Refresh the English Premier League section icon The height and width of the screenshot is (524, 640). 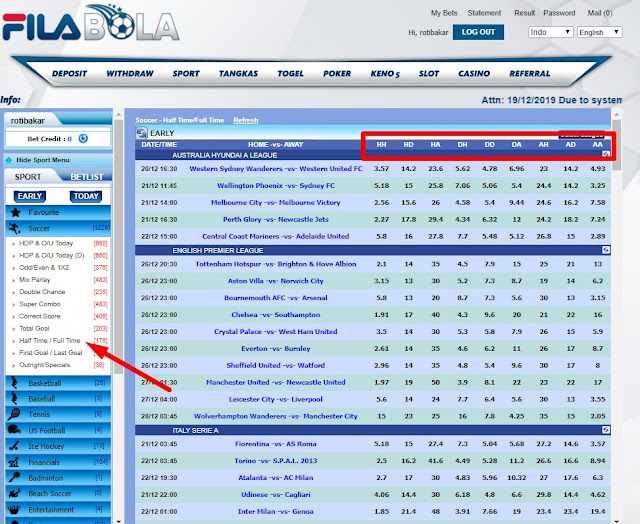(606, 250)
